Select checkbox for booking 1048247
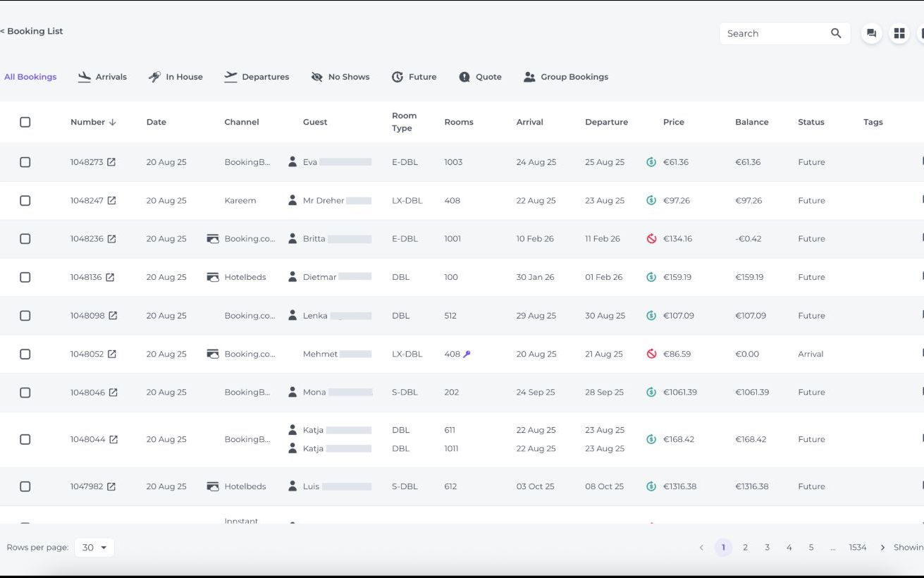Image resolution: width=924 pixels, height=578 pixels. 25,200
